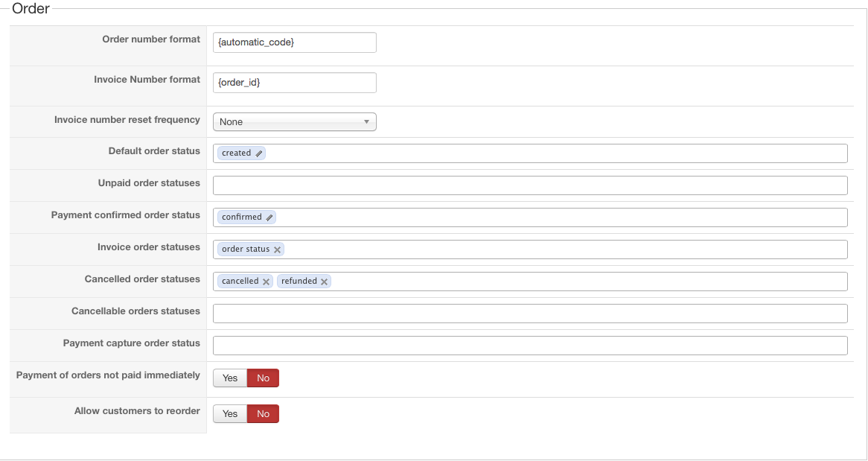Viewport: 868px width, 461px height.
Task: Open the Cancellable orders statuses selector
Action: (x=530, y=314)
